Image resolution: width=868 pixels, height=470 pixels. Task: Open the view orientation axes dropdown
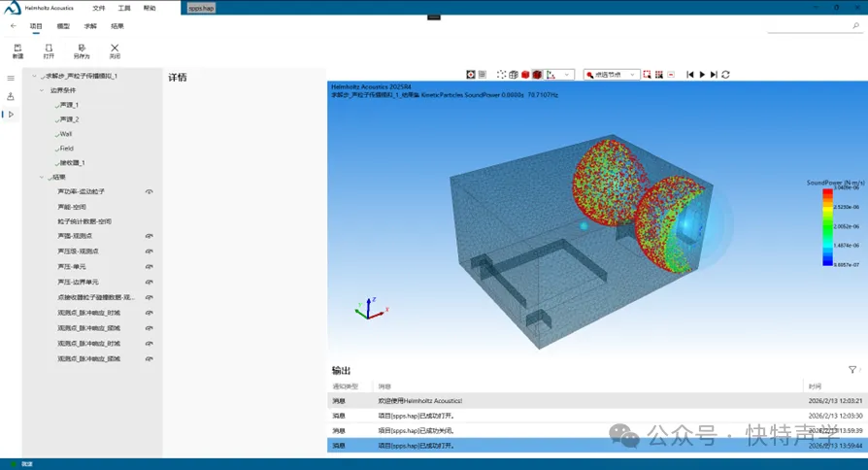(566, 74)
